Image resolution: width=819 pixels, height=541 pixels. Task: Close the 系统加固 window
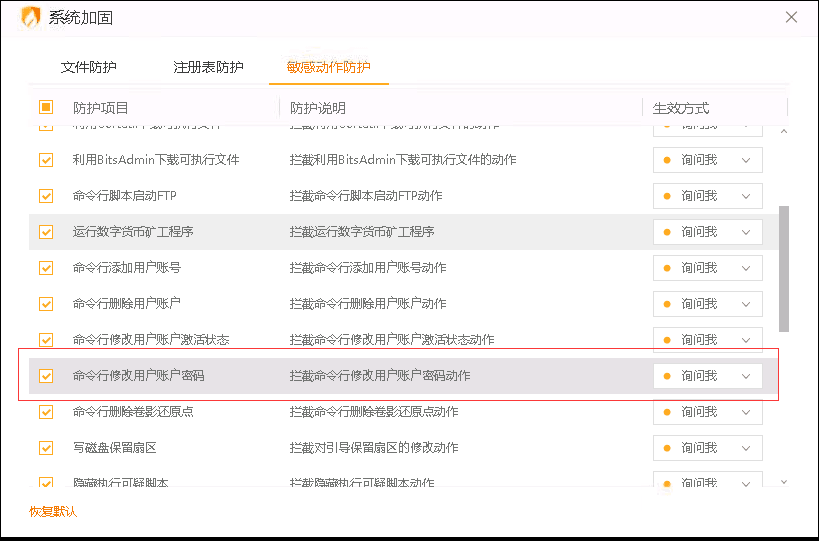(x=791, y=17)
